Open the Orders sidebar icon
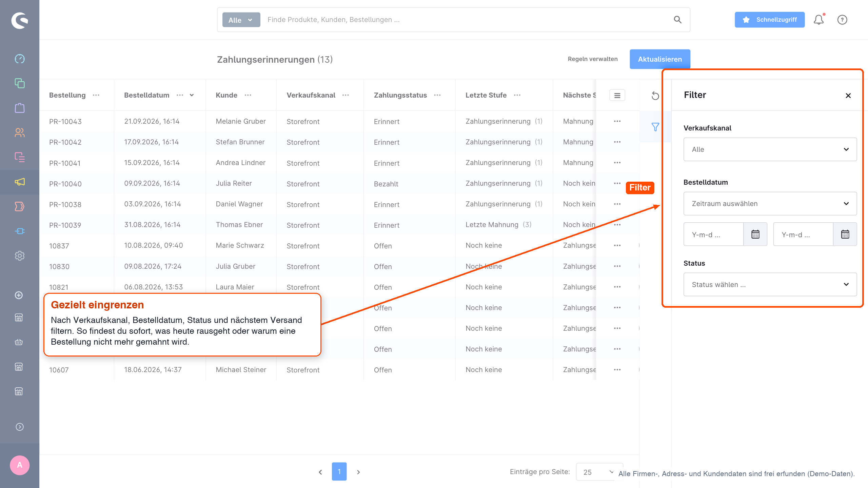 [x=20, y=108]
